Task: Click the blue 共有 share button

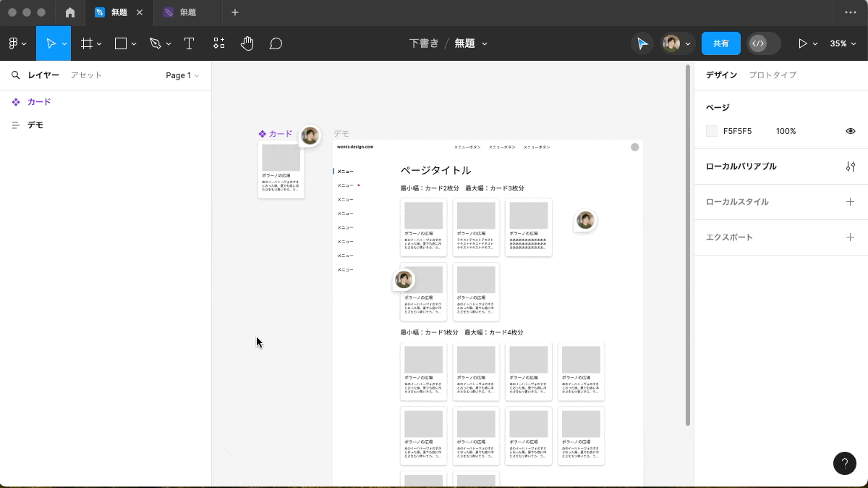Action: (720, 43)
